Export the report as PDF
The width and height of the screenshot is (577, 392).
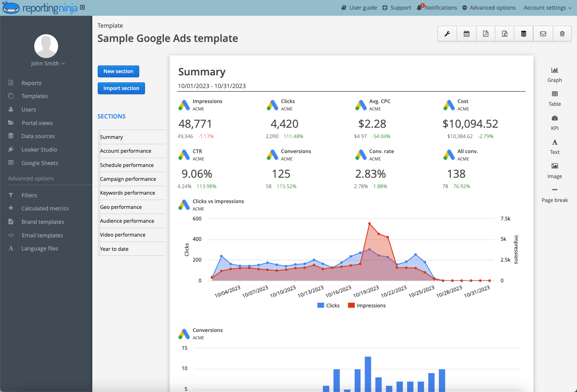coord(485,33)
